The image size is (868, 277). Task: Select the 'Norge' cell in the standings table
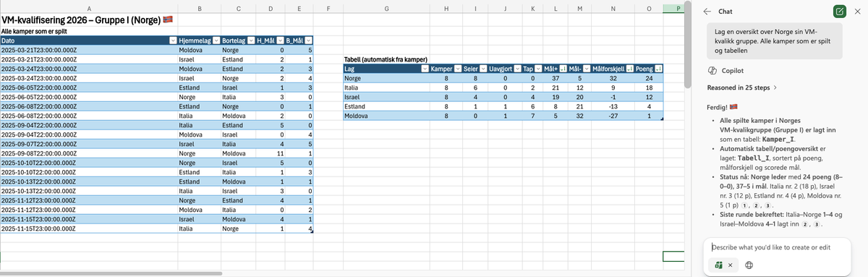pos(386,77)
